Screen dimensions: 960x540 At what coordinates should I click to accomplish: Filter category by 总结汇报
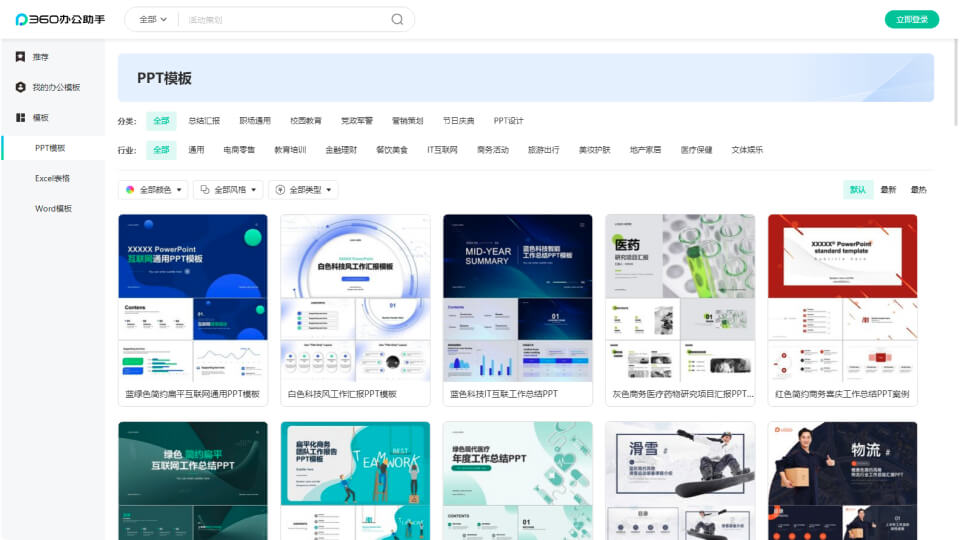pos(204,121)
